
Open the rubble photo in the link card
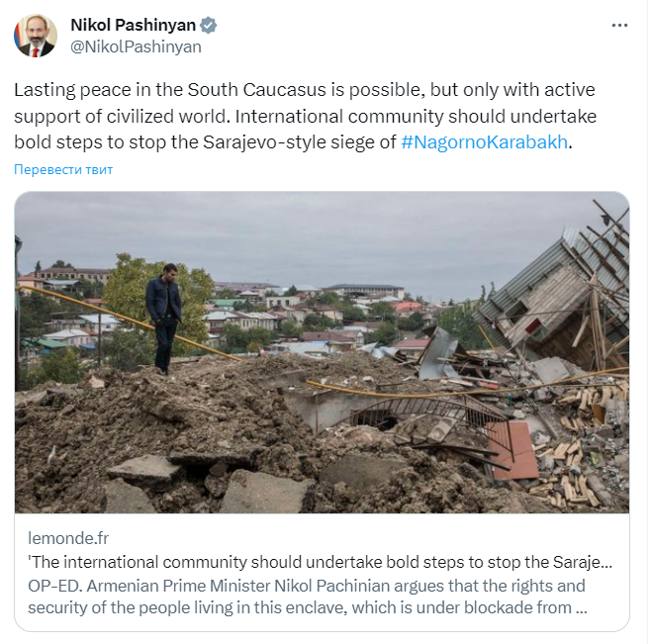pos(322,352)
